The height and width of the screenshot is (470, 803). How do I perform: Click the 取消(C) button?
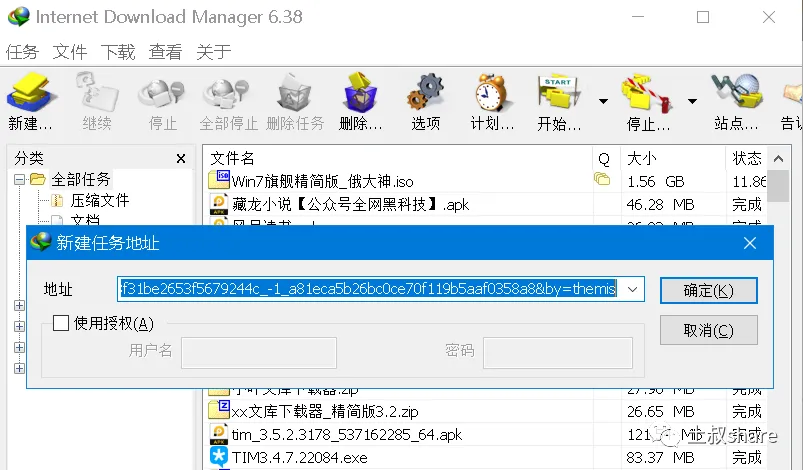708,330
